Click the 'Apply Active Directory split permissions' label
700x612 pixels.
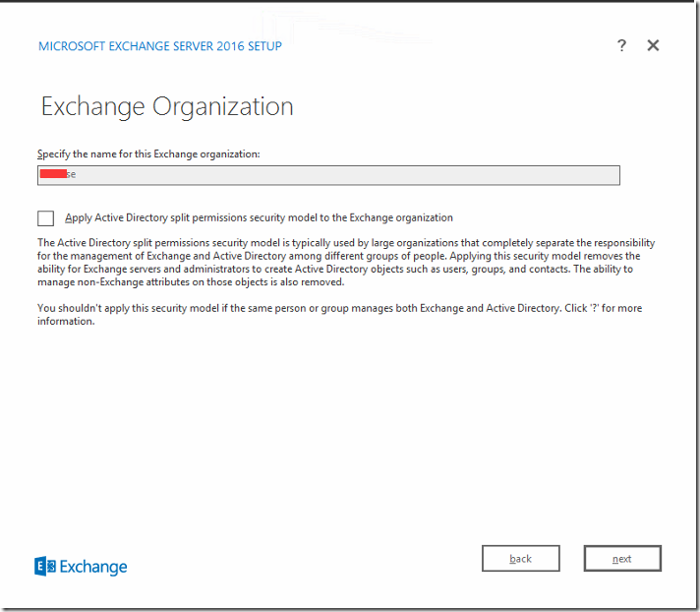coord(259,217)
